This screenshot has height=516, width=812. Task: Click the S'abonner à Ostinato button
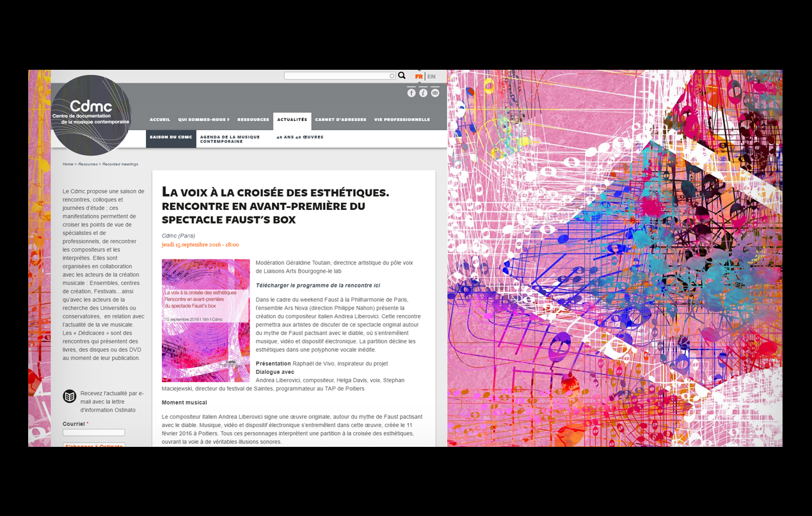click(x=94, y=445)
